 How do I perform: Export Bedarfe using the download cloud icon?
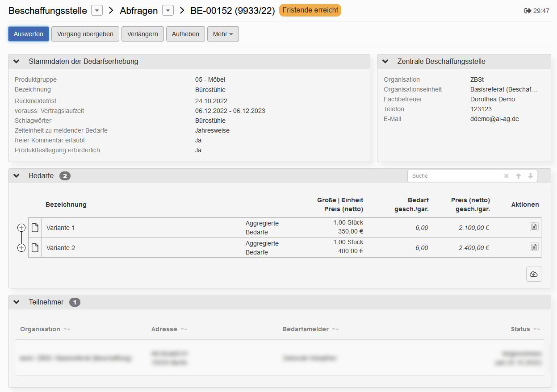click(533, 274)
